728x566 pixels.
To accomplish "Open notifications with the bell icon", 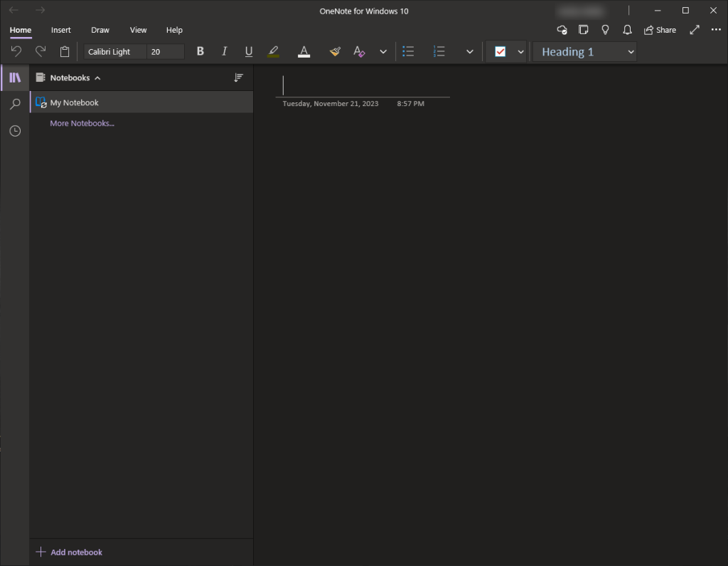I will tap(627, 30).
